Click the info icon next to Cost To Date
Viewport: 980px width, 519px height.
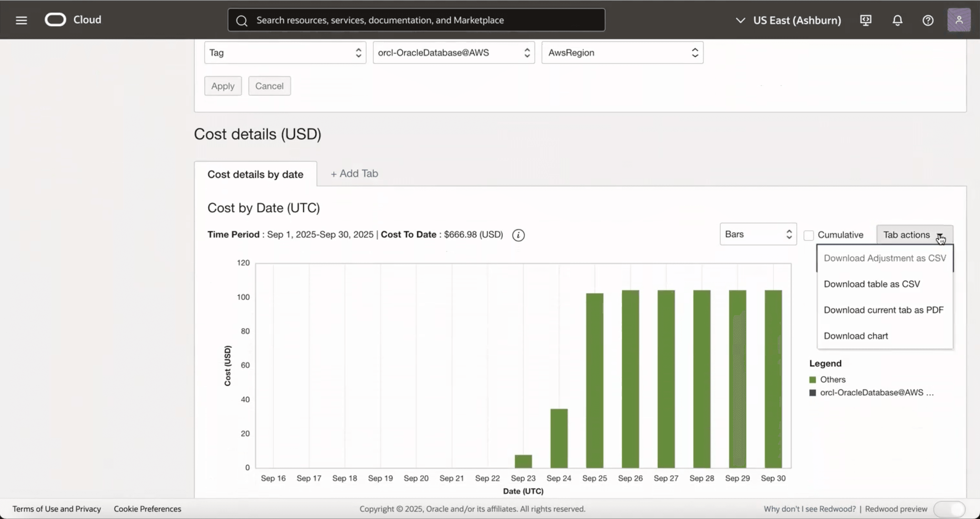pyautogui.click(x=518, y=235)
